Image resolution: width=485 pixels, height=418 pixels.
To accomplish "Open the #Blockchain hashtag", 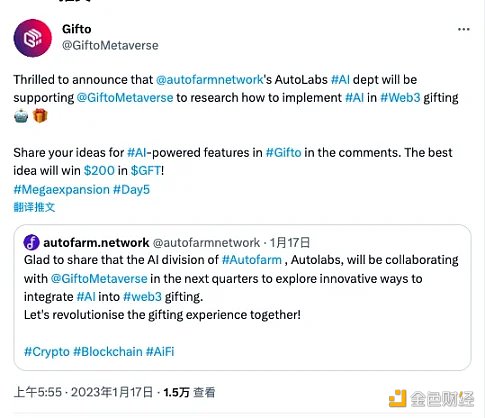I will tap(108, 352).
